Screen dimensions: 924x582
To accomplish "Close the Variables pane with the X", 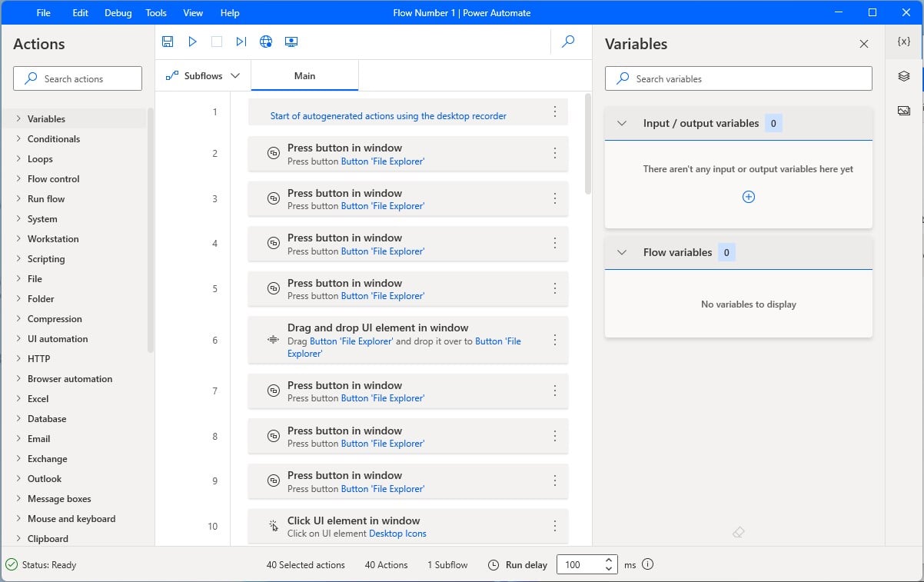I will click(x=864, y=44).
